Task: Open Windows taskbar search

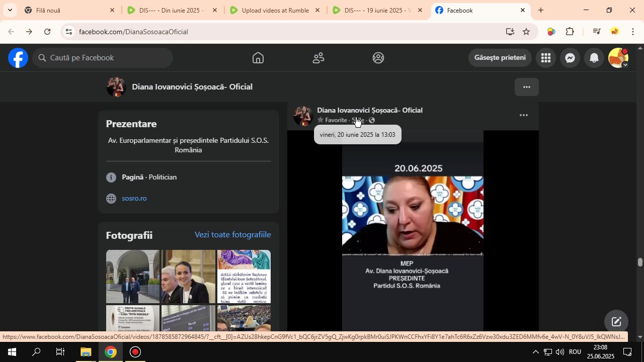Action: (36, 352)
